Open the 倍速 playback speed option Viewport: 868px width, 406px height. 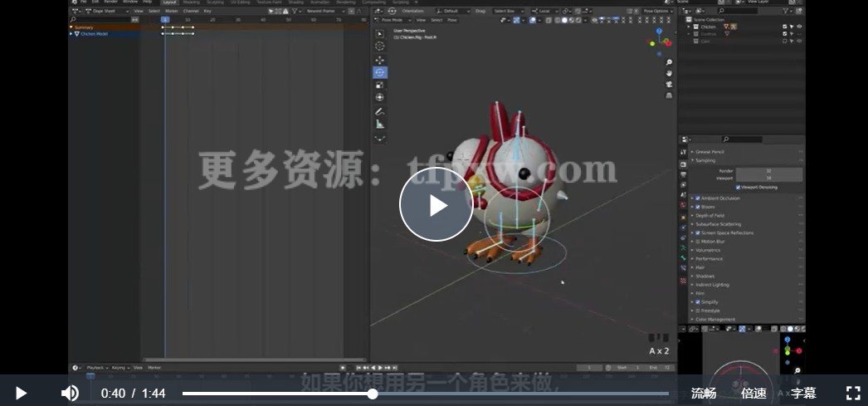(x=753, y=394)
